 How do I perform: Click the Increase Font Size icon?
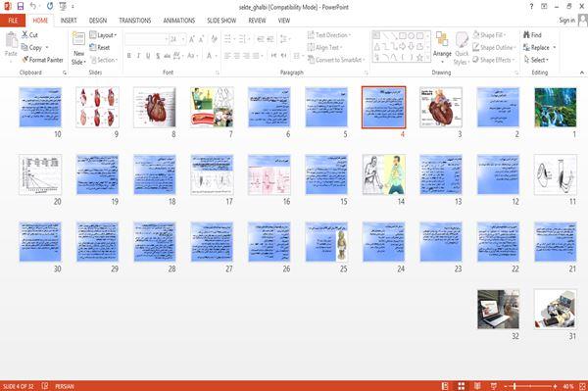(192, 39)
